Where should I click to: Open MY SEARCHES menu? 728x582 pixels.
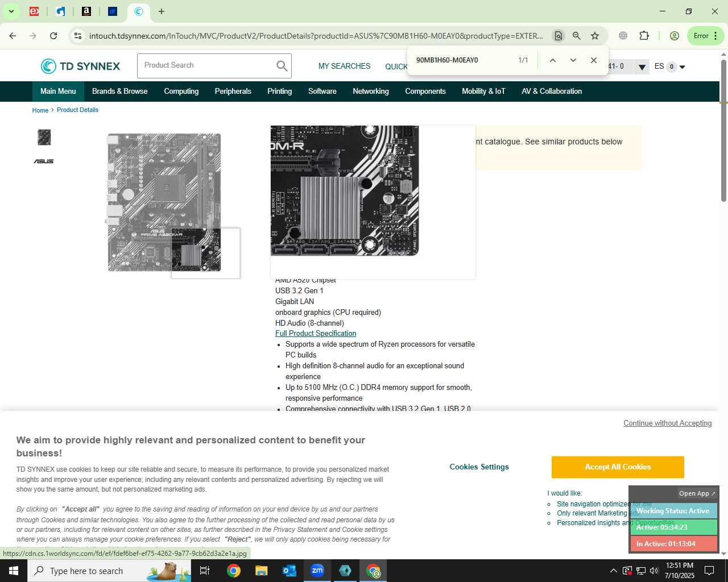point(344,66)
